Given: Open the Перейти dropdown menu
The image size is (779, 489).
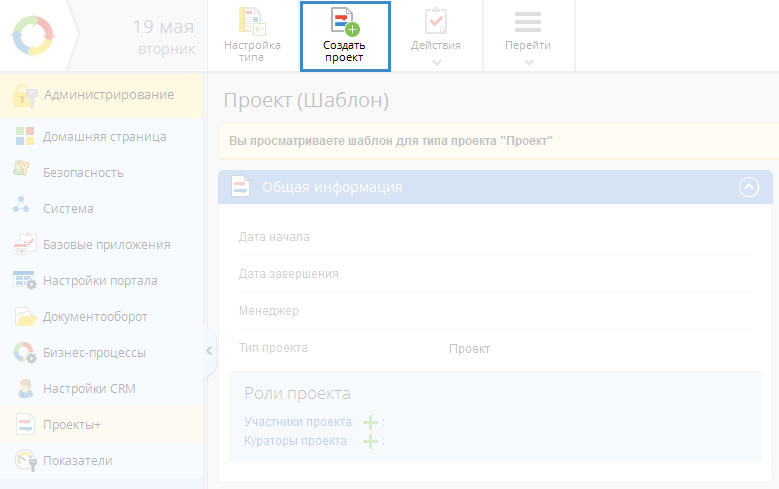Looking at the screenshot, I should [x=528, y=38].
